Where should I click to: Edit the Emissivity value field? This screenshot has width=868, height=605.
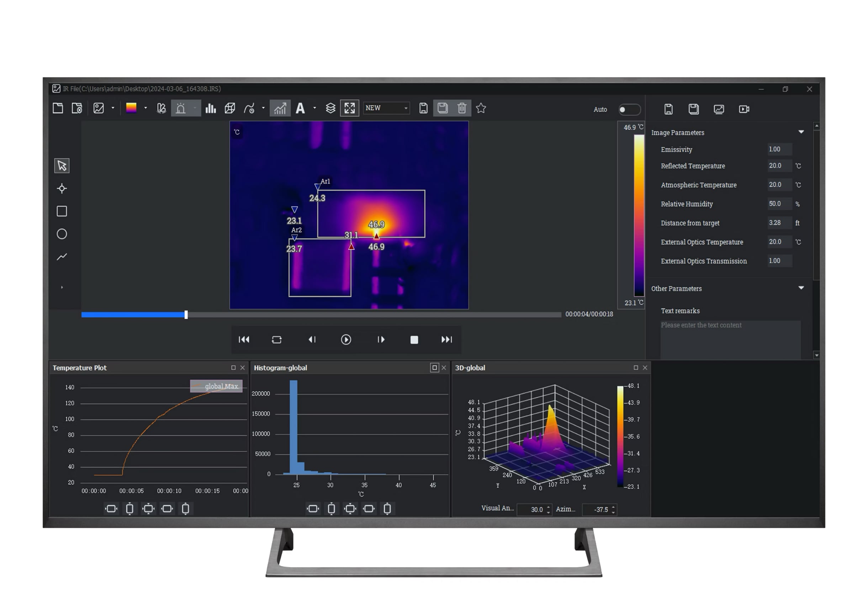779,149
